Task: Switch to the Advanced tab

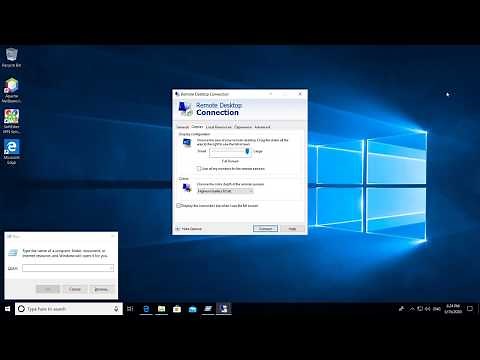Action: (x=262, y=127)
